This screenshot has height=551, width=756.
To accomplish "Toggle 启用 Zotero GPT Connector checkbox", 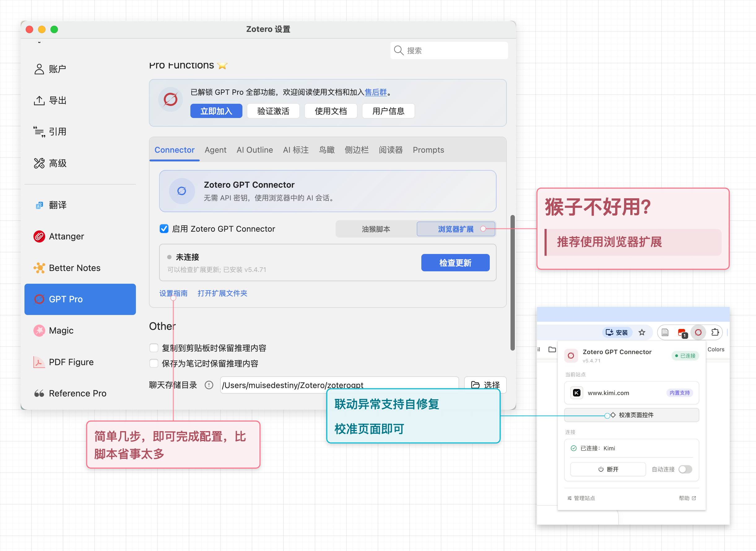I will (x=164, y=229).
